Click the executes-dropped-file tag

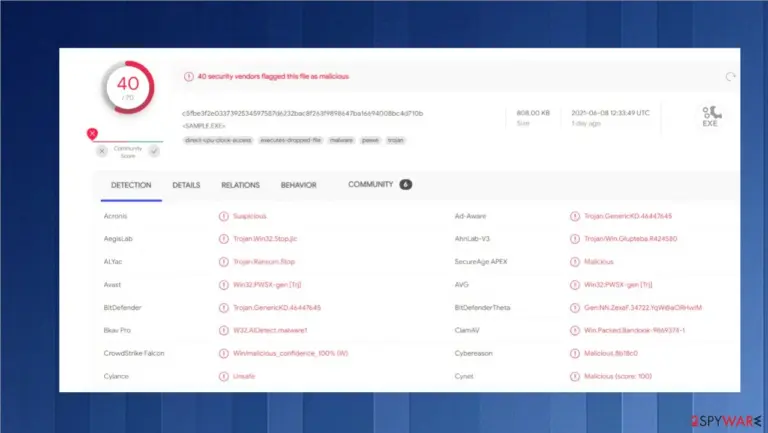coord(290,140)
